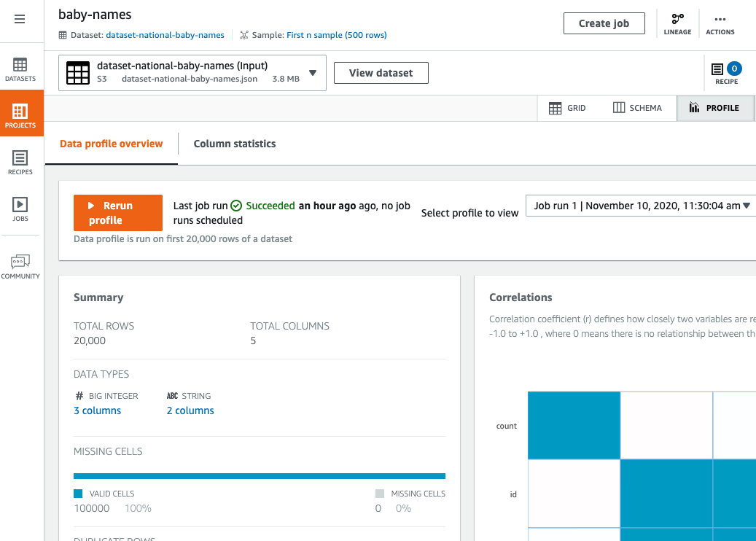Image resolution: width=756 pixels, height=541 pixels.
Task: Click the count row correlation cell
Action: click(574, 425)
